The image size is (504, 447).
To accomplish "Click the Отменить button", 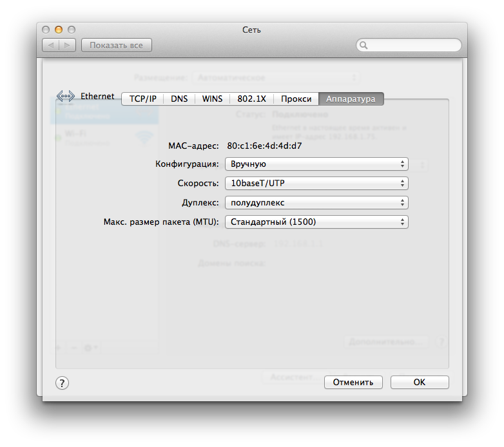I will [x=353, y=382].
